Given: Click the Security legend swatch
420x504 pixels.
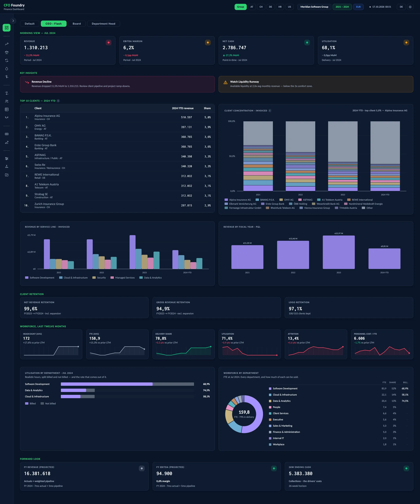Looking at the screenshot, I should coord(94,278).
